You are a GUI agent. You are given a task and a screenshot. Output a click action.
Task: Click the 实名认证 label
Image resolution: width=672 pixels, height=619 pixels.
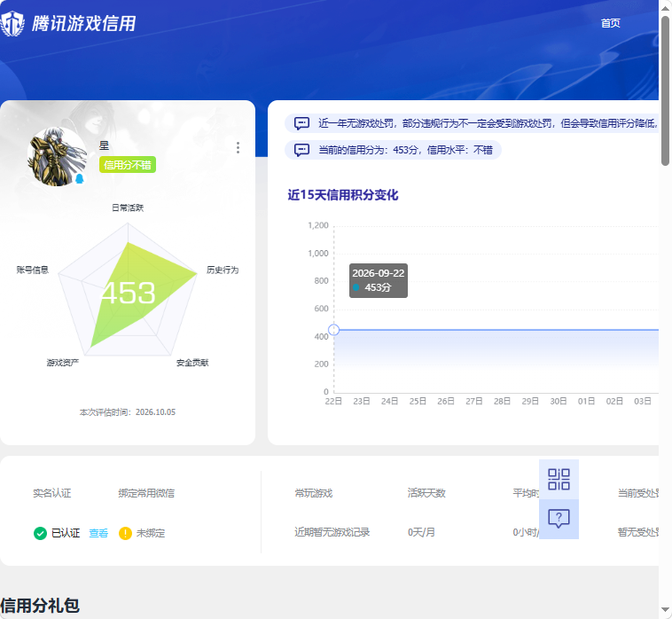click(x=51, y=493)
